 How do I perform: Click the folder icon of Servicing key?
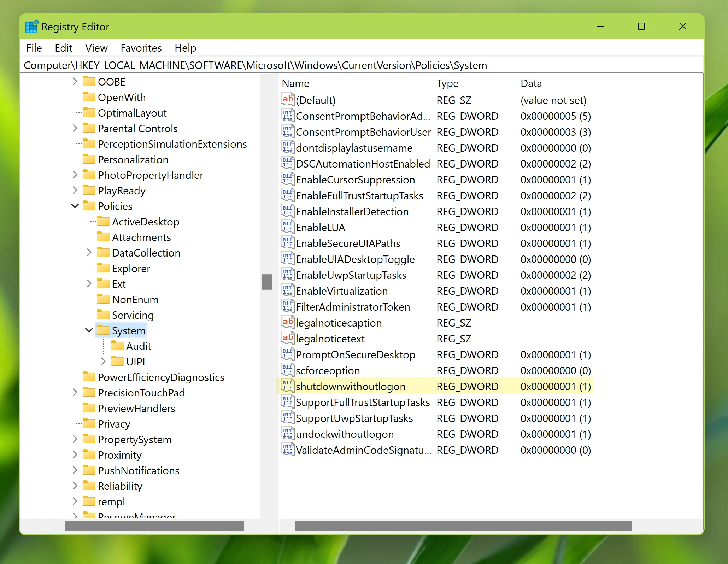coord(103,315)
